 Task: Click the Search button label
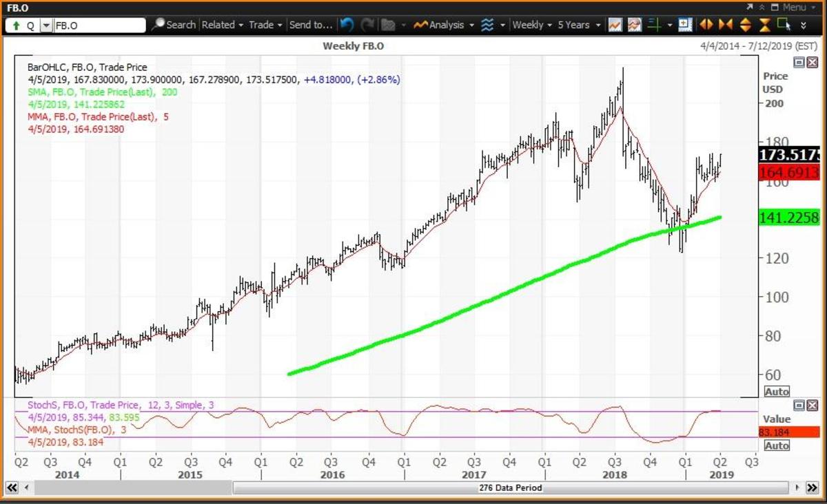pyautogui.click(x=181, y=25)
